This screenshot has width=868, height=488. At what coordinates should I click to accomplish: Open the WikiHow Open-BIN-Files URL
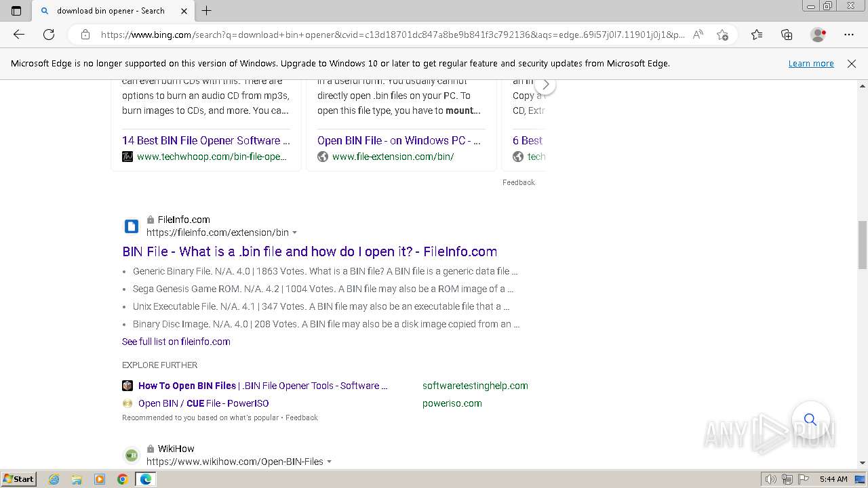(x=235, y=462)
